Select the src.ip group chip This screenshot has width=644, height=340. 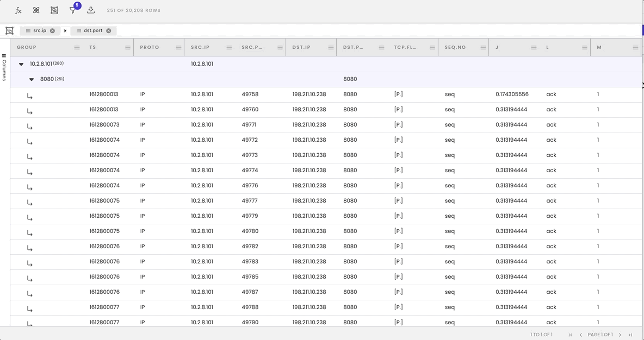(40, 31)
